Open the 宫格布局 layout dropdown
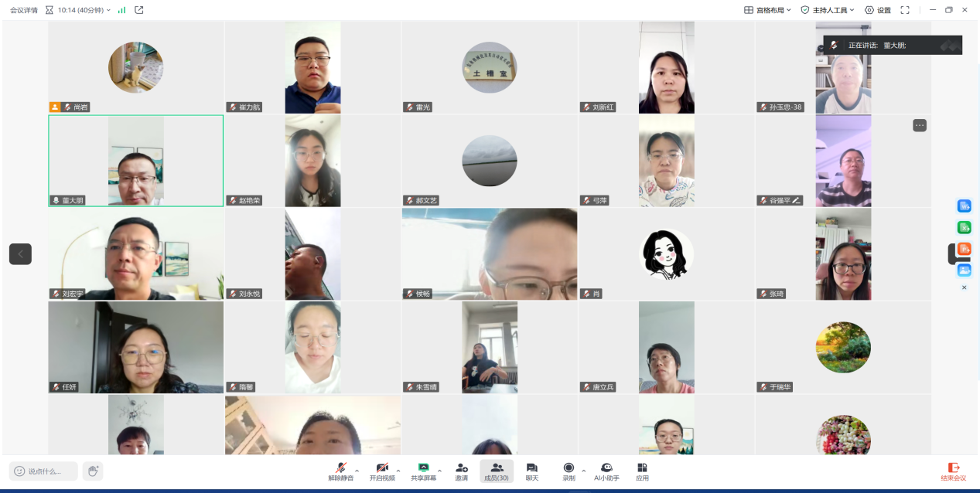The image size is (980, 493). pyautogui.click(x=767, y=10)
